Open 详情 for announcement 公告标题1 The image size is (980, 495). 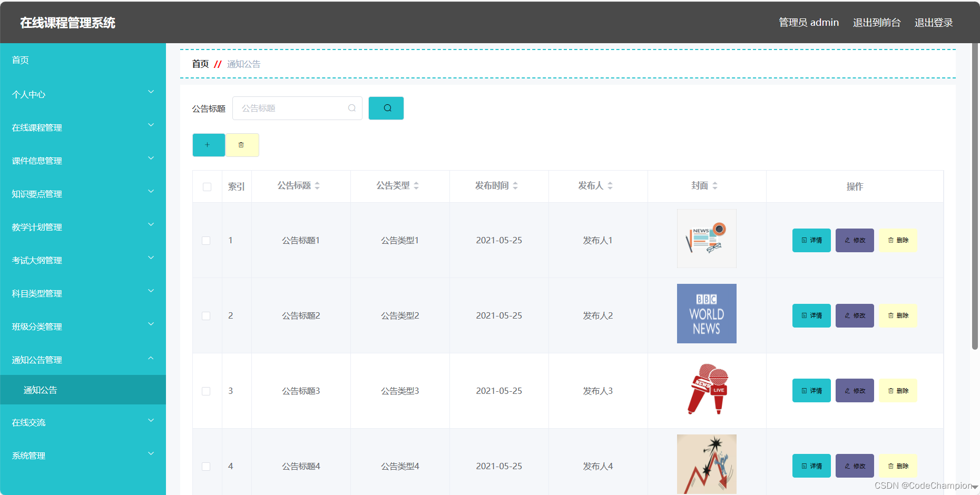811,240
